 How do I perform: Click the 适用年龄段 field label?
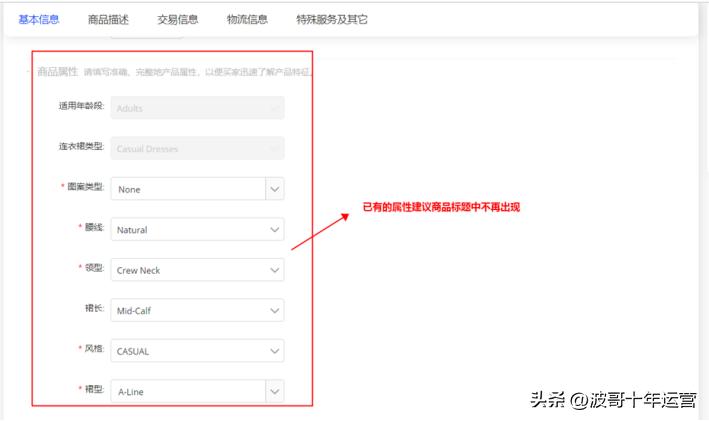coord(81,106)
